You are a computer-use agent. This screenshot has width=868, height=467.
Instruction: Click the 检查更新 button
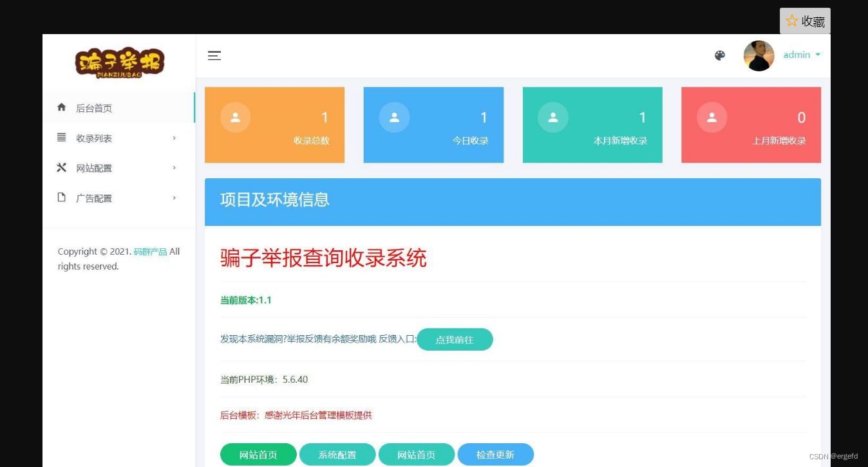click(495, 454)
